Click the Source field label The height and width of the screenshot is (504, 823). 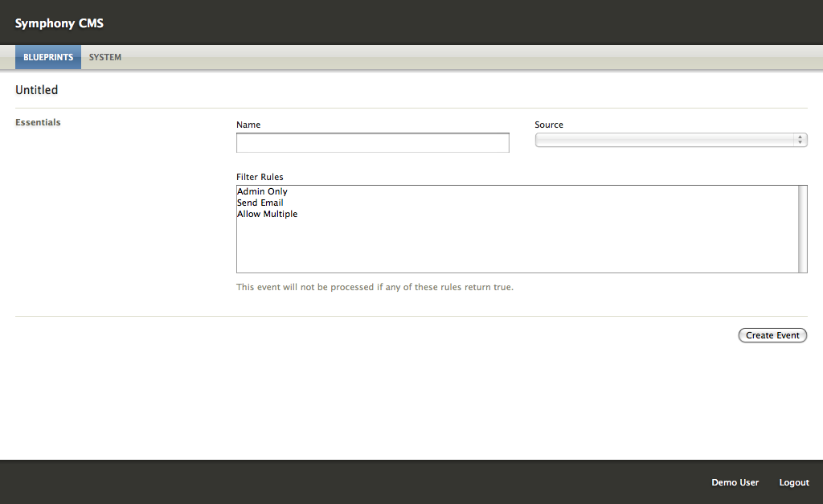549,125
